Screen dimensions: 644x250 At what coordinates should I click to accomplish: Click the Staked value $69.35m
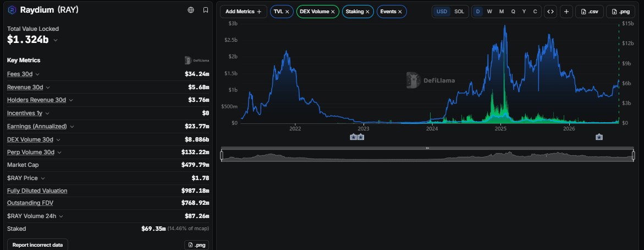[153, 229]
